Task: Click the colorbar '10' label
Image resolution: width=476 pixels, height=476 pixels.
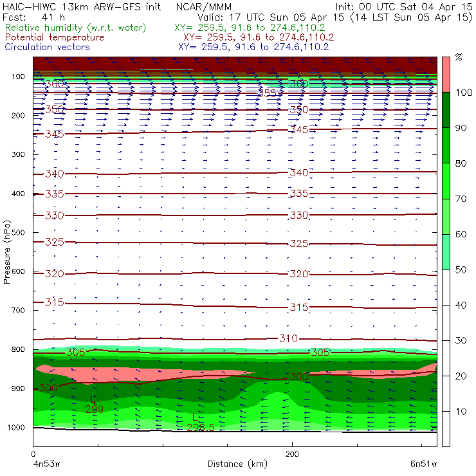Action: [x=461, y=412]
